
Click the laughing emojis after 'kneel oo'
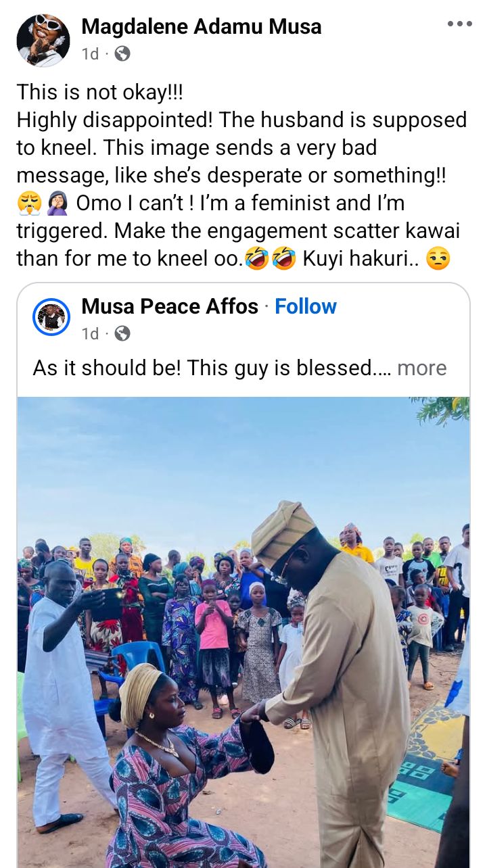[x=271, y=260]
